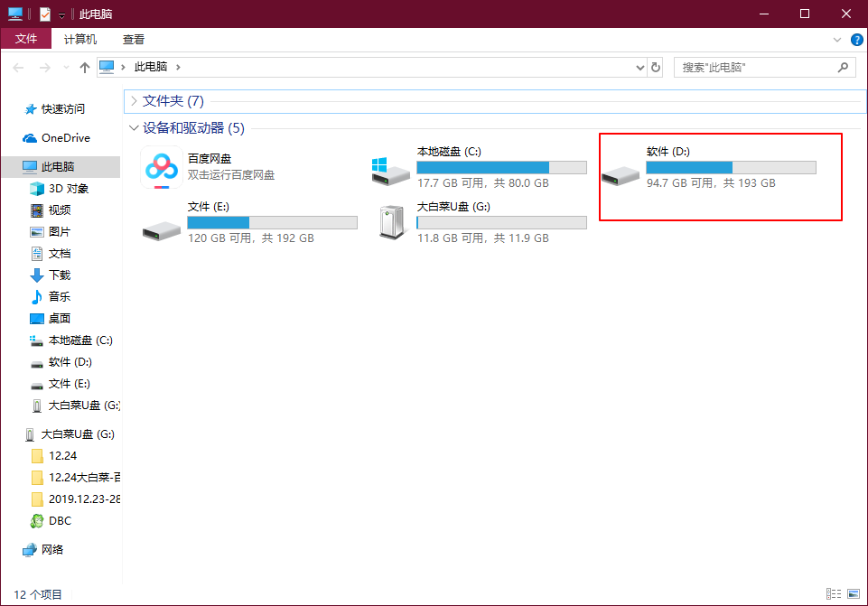The image size is (868, 606).
Task: Click the E: drive usage bar
Action: click(273, 222)
